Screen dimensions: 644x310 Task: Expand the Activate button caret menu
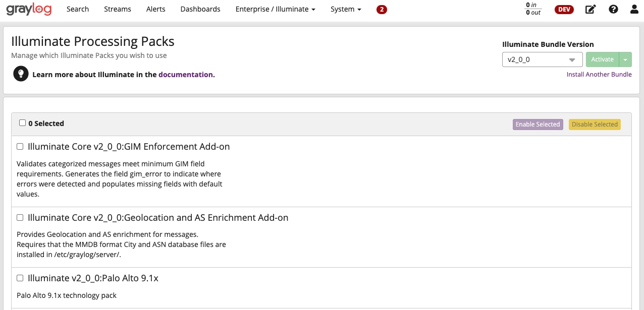[625, 59]
